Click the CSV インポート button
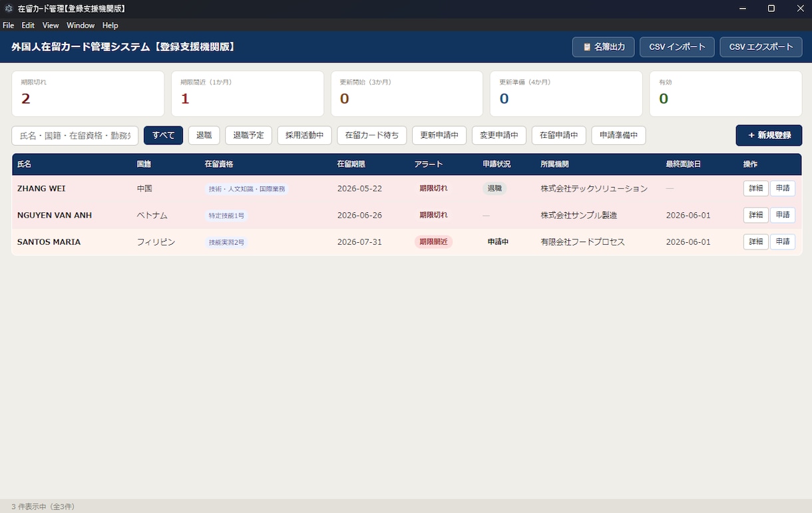Image resolution: width=812 pixels, height=513 pixels. pyautogui.click(x=677, y=47)
